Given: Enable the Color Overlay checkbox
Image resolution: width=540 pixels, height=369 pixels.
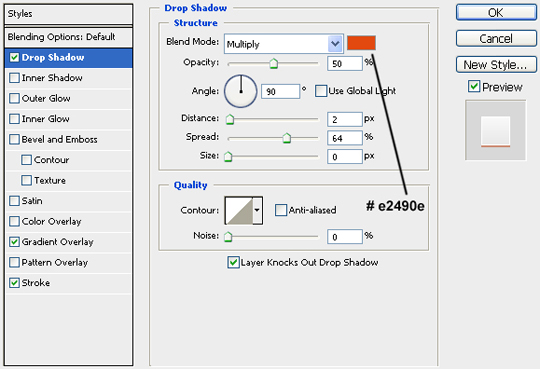Looking at the screenshot, I should click(x=14, y=221).
